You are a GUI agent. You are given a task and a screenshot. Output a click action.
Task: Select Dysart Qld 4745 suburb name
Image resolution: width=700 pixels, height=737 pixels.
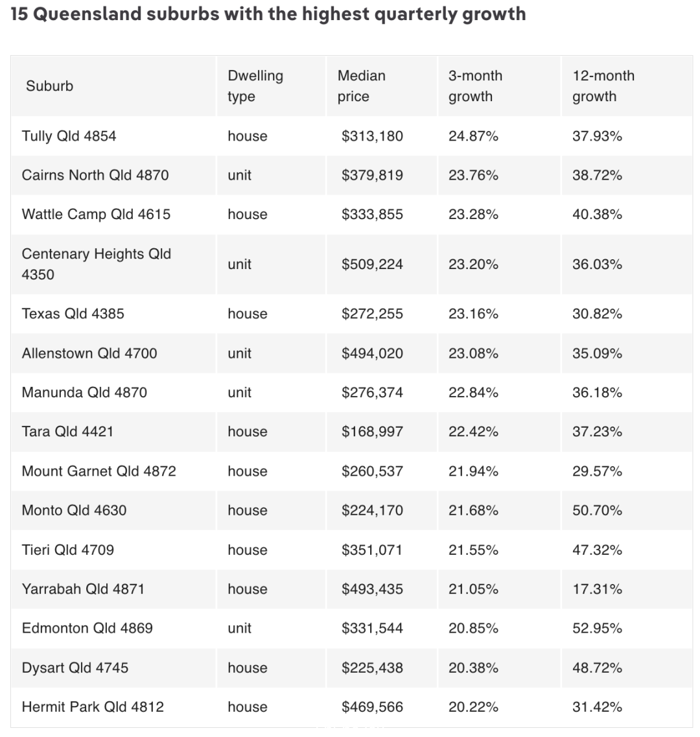click(75, 668)
